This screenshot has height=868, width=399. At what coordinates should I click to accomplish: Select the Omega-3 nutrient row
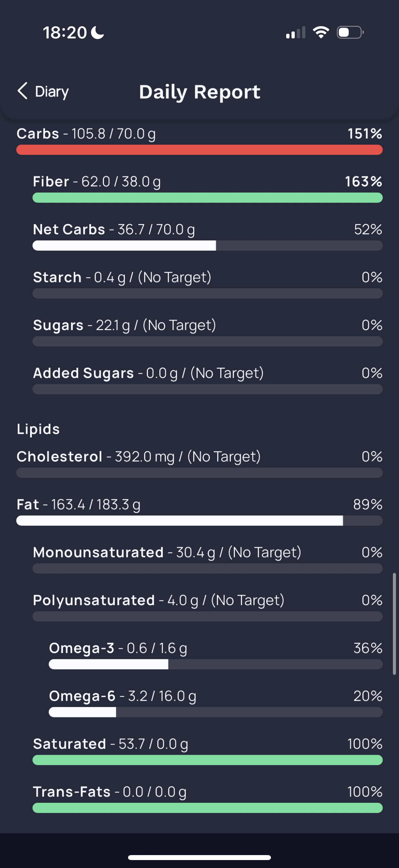[x=215, y=655]
